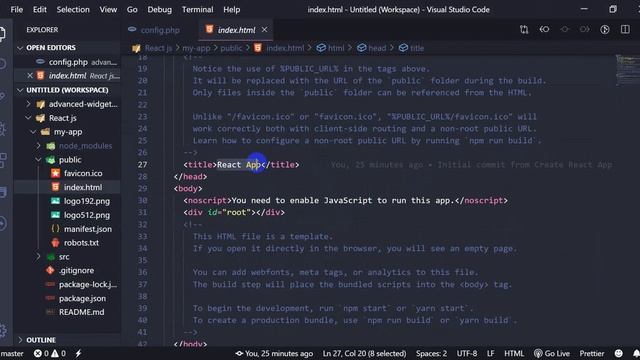Select index.html in the public folder
Viewport: 640px width, 360px height.
pos(82,187)
